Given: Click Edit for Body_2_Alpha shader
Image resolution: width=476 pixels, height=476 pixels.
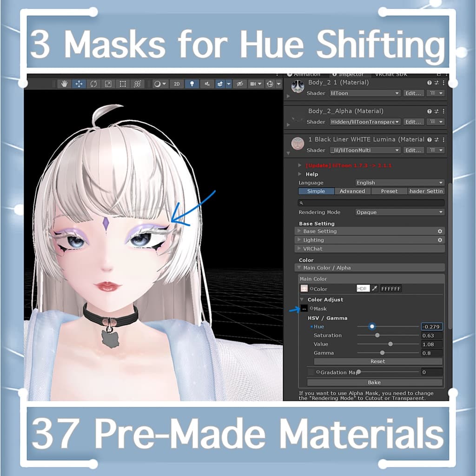Looking at the screenshot, I should click(413, 122).
